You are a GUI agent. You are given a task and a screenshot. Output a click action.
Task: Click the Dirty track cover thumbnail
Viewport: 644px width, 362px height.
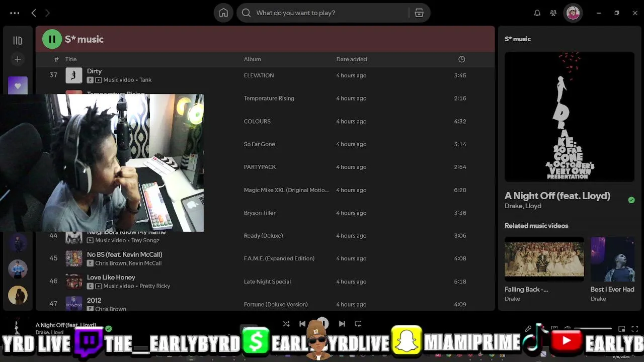click(x=74, y=75)
